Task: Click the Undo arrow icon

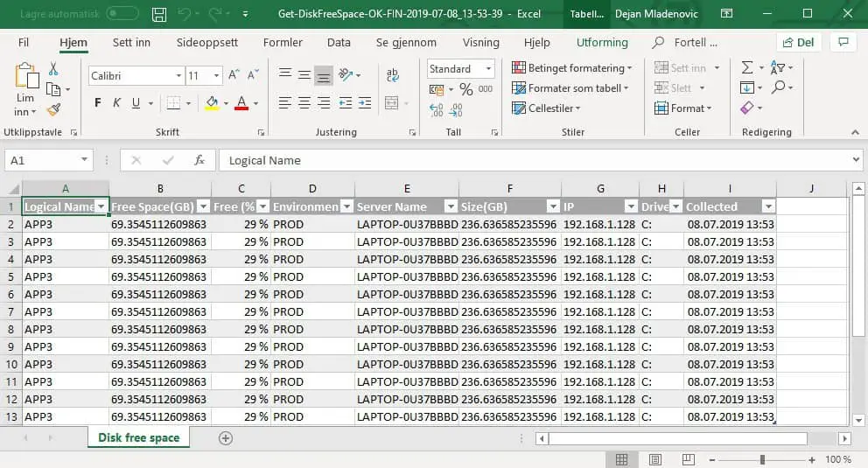Action: (x=185, y=14)
